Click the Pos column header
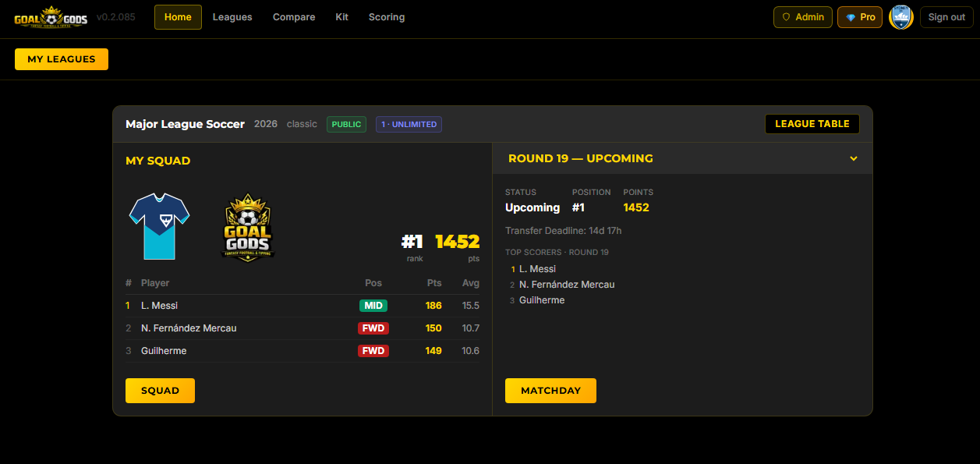 373,283
